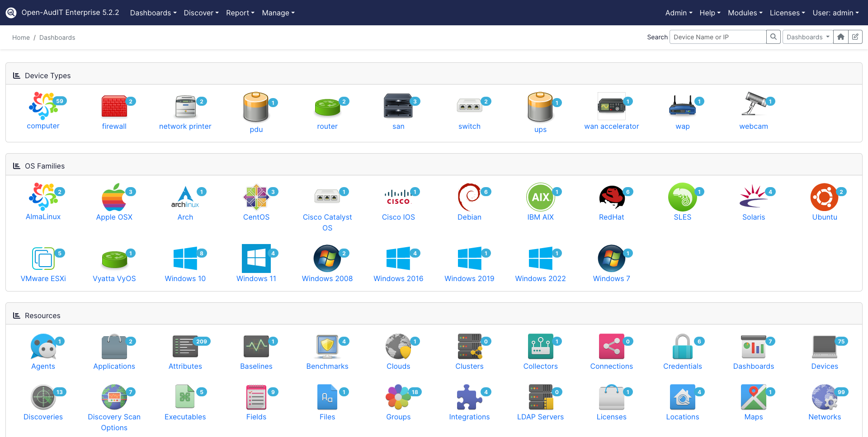This screenshot has width=868, height=437.
Task: Click the Ubuntu OS family icon
Action: [825, 197]
